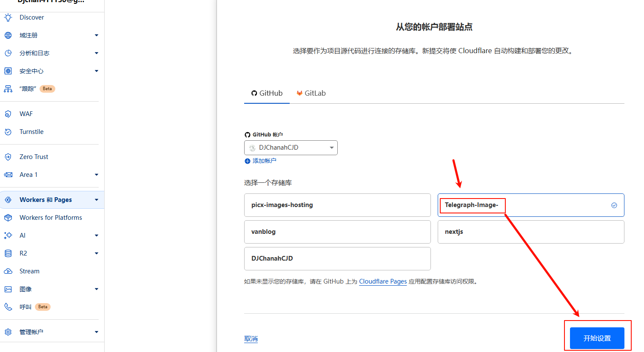Image resolution: width=644 pixels, height=352 pixels.
Task: Open WAF in the sidebar
Action: pyautogui.click(x=26, y=114)
